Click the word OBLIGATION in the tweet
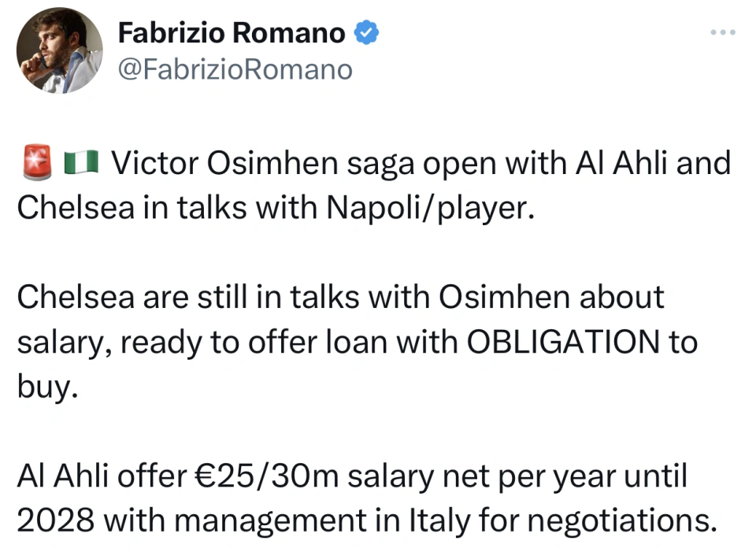Image resolution: width=756 pixels, height=552 pixels. coord(562,342)
